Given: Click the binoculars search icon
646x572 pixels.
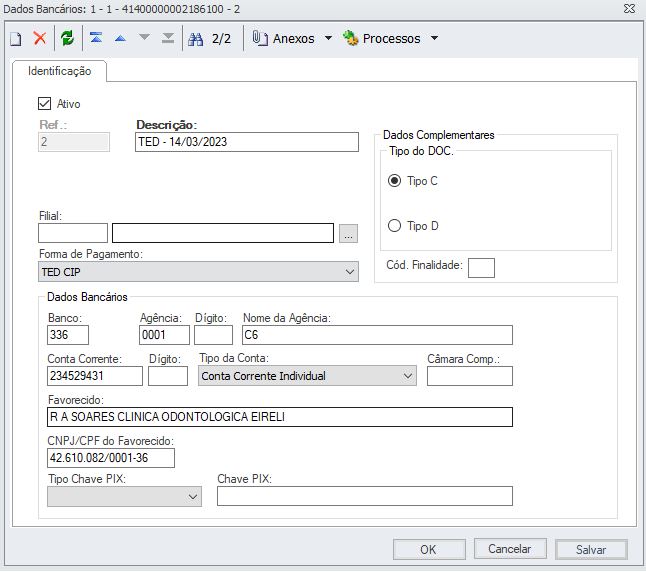Looking at the screenshot, I should (x=195, y=39).
